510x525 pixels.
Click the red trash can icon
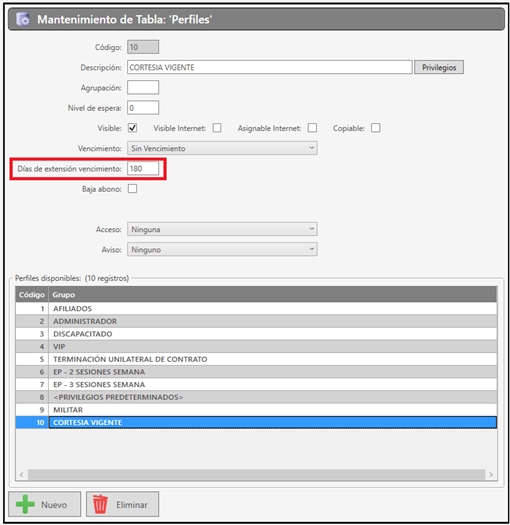100,504
